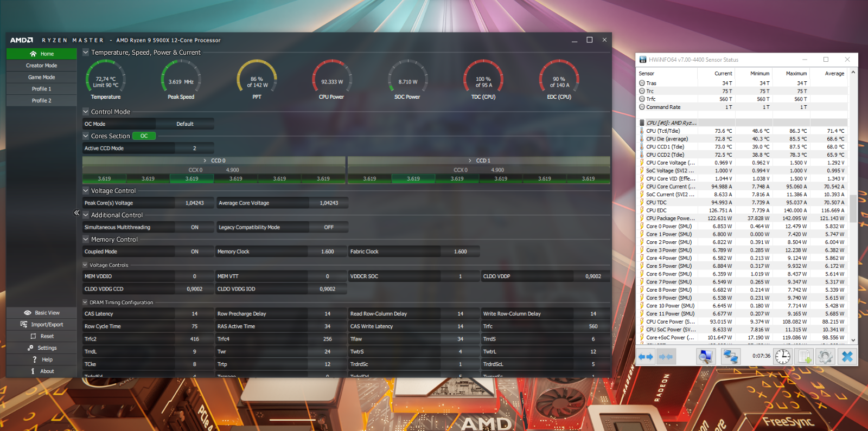Screen dimensions: 868x431
Task: Select Profile 2
Action: point(42,101)
